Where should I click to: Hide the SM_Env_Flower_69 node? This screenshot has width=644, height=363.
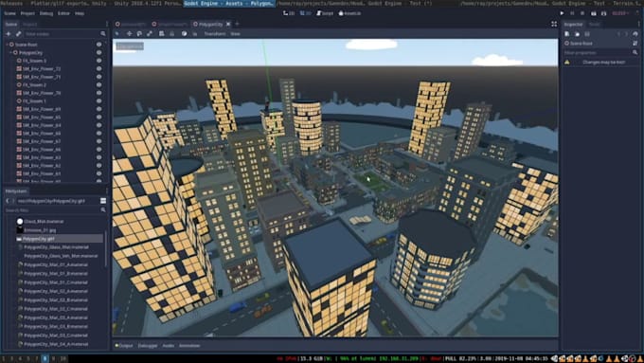pyautogui.click(x=98, y=109)
